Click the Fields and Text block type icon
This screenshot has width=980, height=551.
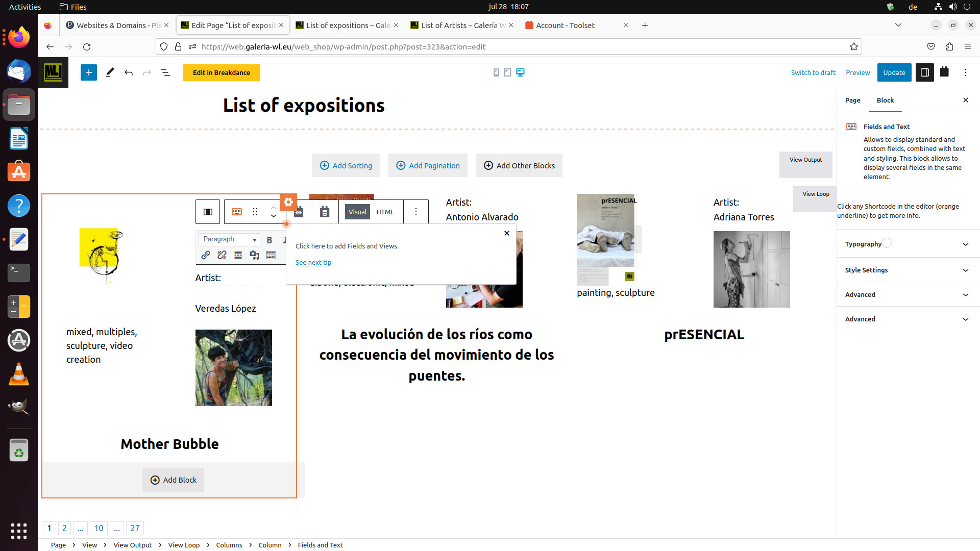(x=237, y=212)
